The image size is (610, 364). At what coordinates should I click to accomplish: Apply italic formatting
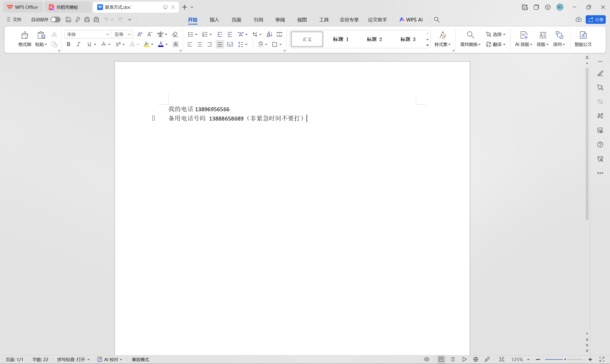tap(78, 44)
